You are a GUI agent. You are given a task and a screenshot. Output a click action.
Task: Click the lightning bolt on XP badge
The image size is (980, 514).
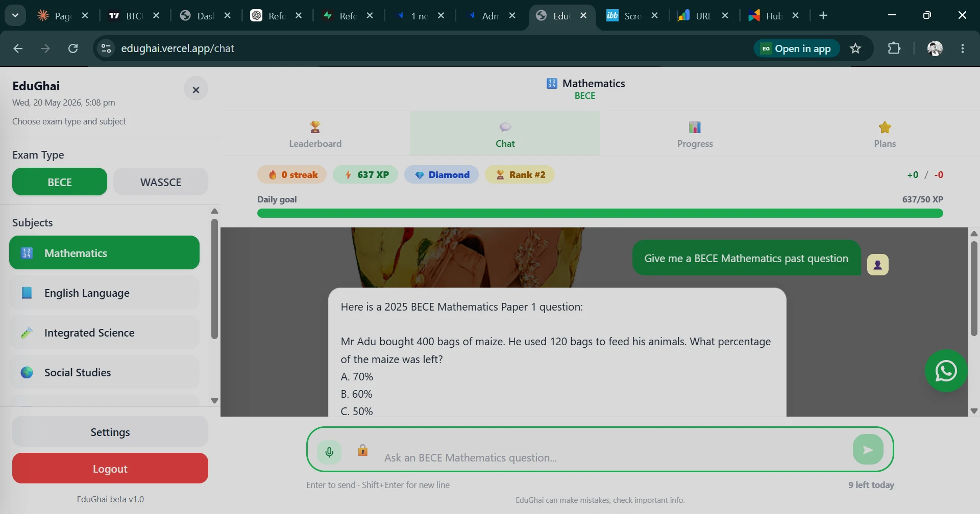[x=348, y=175]
